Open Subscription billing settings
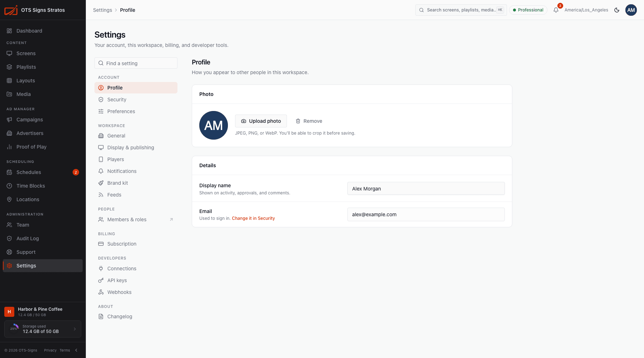Screen dimensions: 644x358 (136, 244)
